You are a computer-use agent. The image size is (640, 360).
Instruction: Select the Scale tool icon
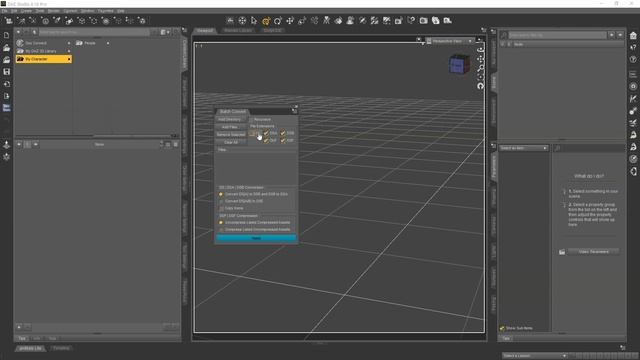[302, 21]
